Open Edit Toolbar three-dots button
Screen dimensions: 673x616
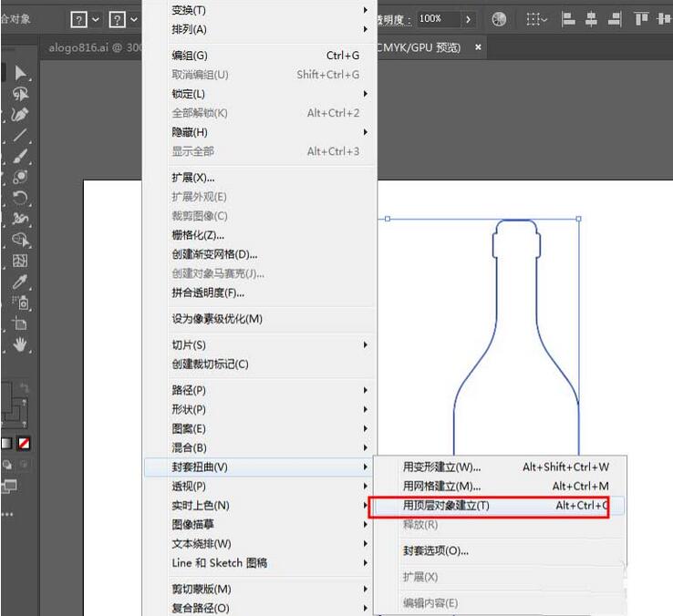click(x=7, y=514)
